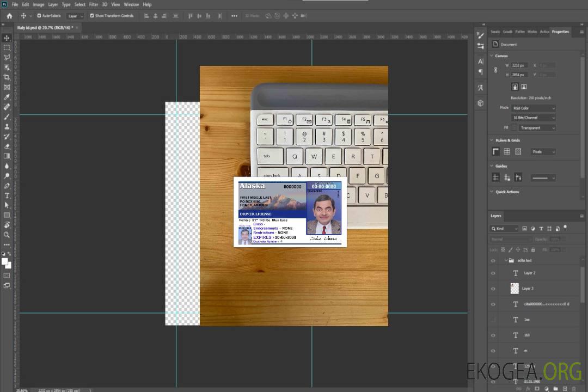Open the 3D panel cube icon
This screenshot has width=588, height=392.
tap(480, 103)
